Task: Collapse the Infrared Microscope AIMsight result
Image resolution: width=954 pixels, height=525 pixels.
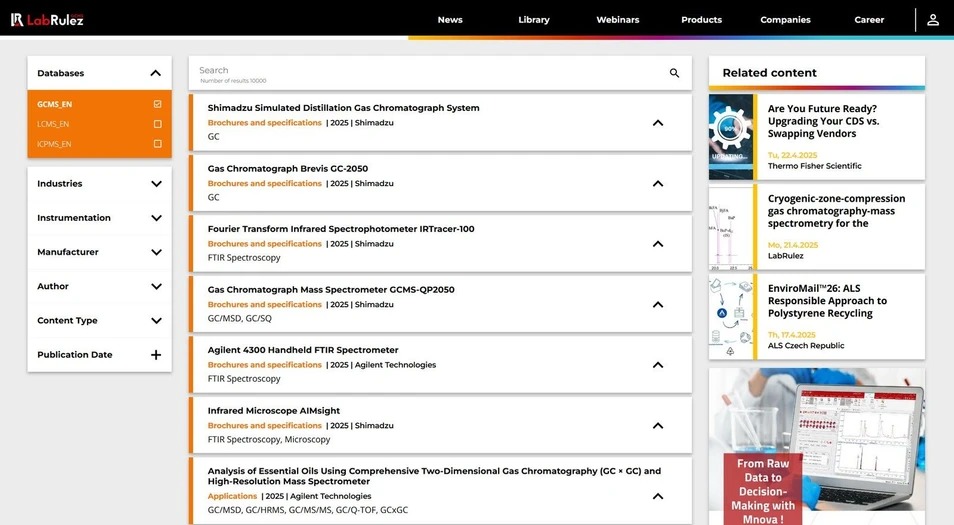Action: 658,426
